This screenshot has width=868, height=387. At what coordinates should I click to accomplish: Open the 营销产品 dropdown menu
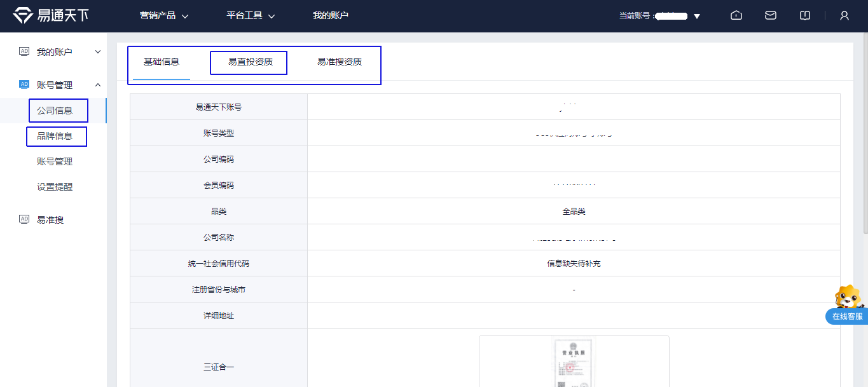[x=164, y=16]
